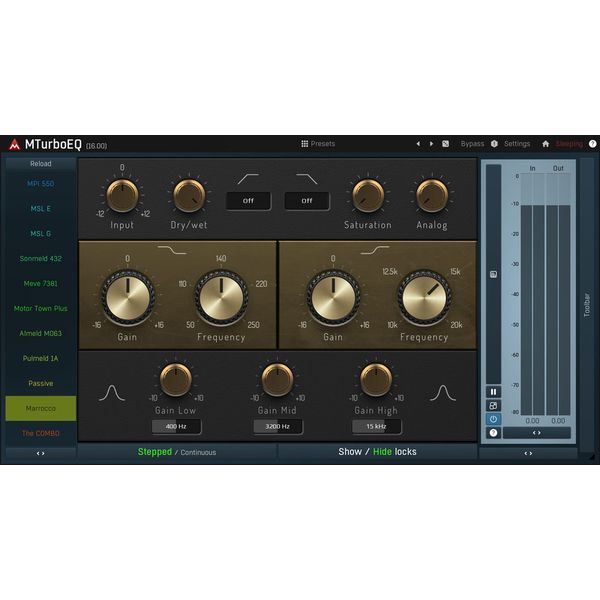Open the Presets grid icon
600x600 pixels.
pos(305,144)
